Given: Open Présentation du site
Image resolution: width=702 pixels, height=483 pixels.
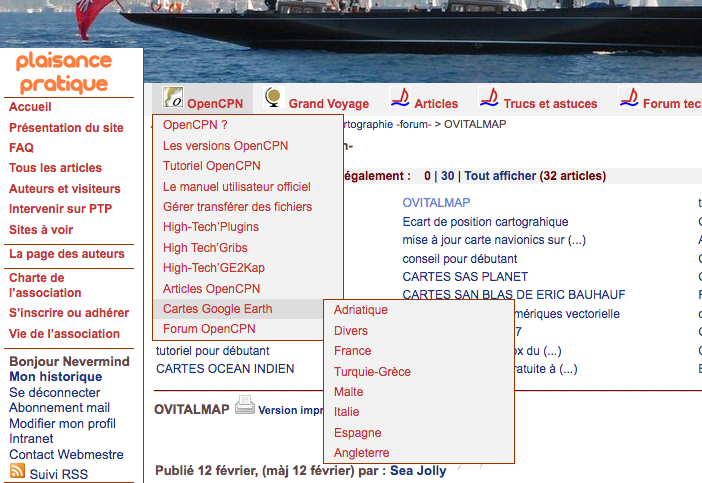Looking at the screenshot, I should pyautogui.click(x=66, y=128).
